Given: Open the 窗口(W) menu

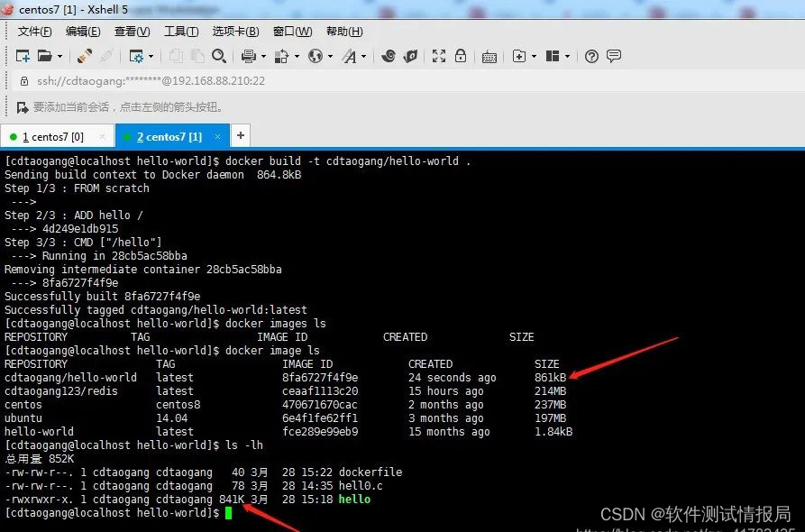Looking at the screenshot, I should click(293, 32).
